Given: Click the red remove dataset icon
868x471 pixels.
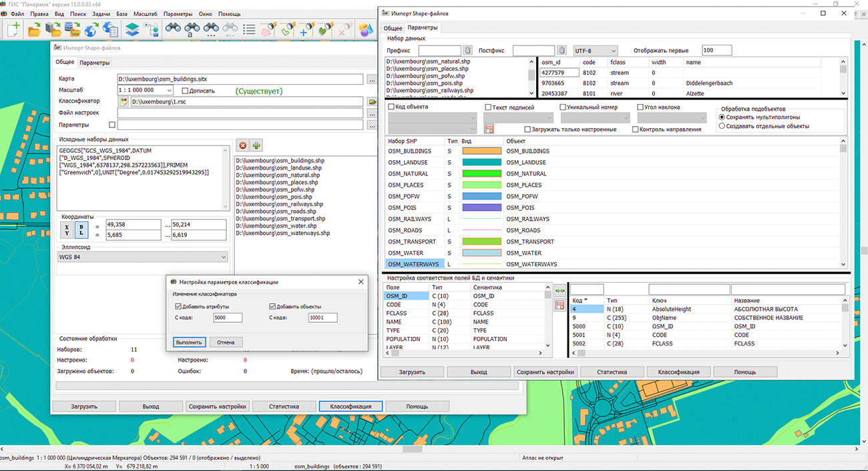Looking at the screenshot, I should pos(243,145).
